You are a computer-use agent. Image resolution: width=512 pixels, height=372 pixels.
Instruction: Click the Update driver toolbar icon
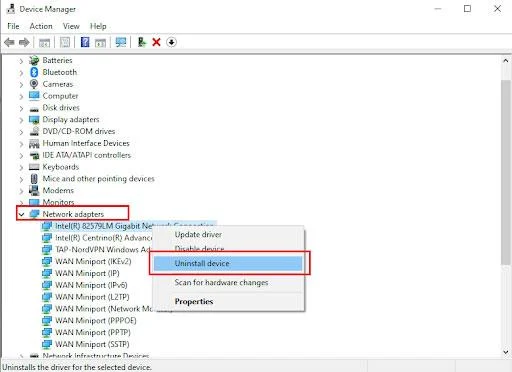click(142, 42)
